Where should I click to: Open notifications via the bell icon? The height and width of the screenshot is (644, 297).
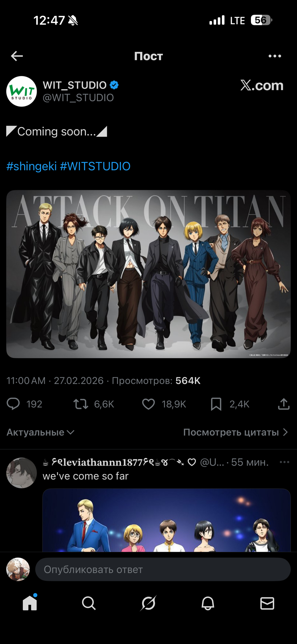point(208,603)
